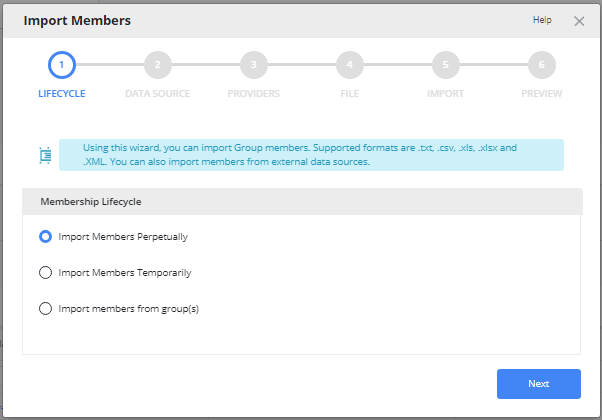Pick Import members from group(s) option
The height and width of the screenshot is (420, 602).
(45, 308)
